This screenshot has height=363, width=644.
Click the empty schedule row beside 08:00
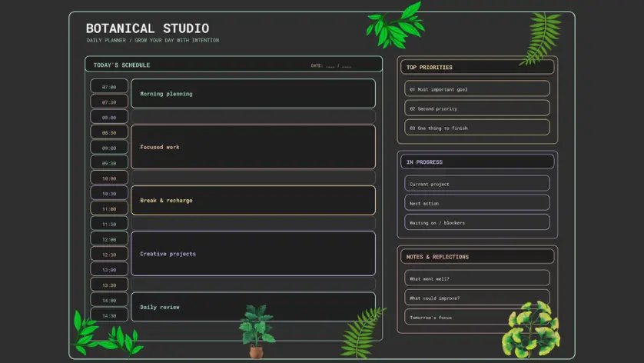(253, 117)
